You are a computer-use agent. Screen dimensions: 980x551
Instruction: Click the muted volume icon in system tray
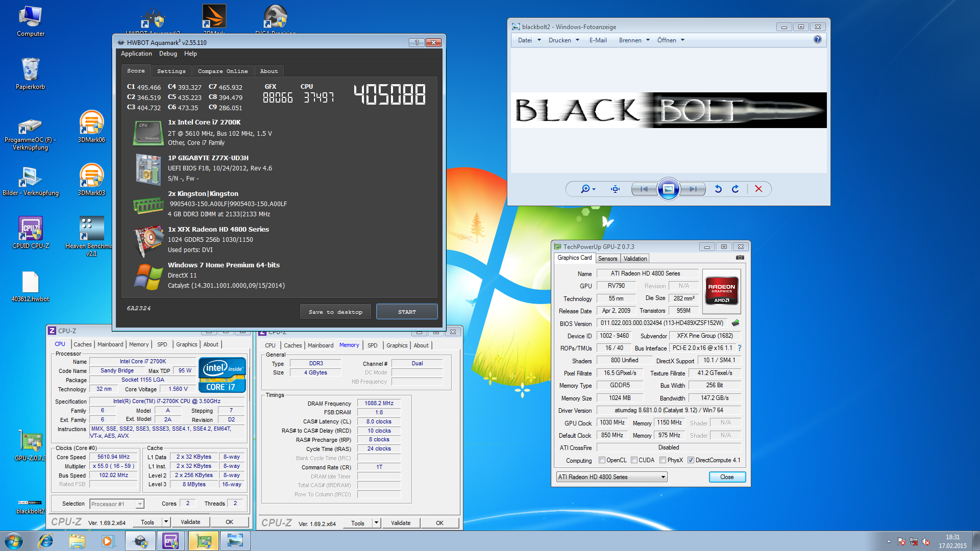coord(926,541)
